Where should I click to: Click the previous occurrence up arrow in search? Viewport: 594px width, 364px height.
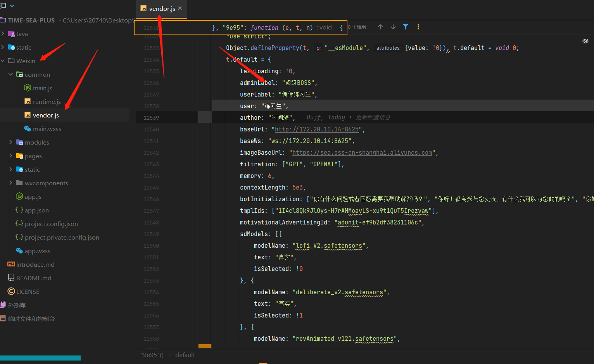pyautogui.click(x=380, y=27)
